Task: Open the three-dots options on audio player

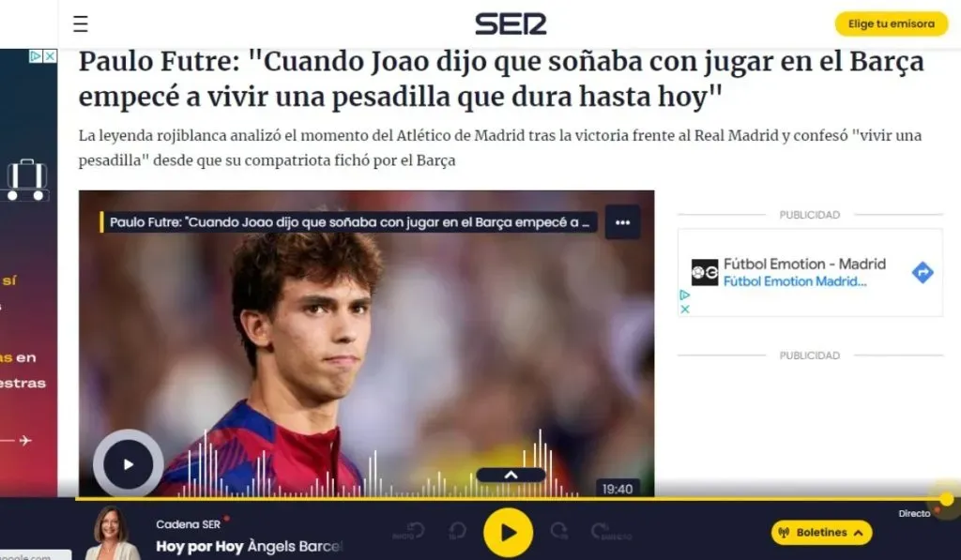Action: (x=623, y=222)
